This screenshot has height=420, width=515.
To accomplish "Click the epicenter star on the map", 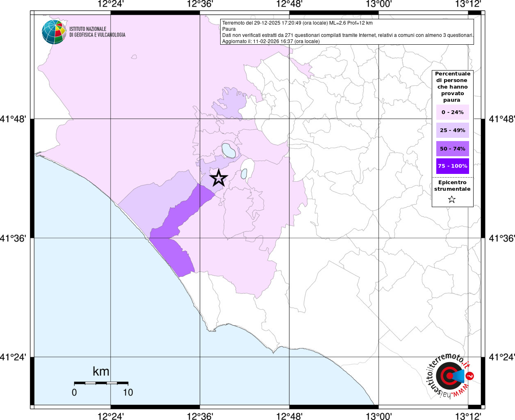I will point(219,178).
